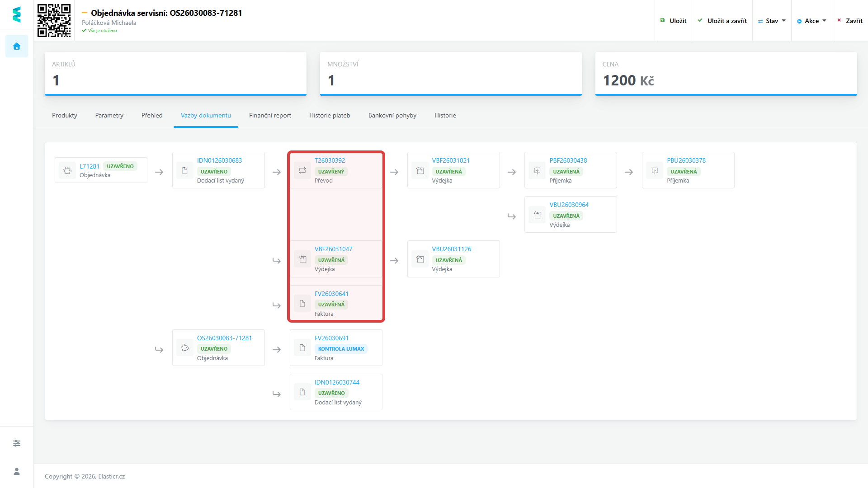Click the Artiklů summary card
Viewport: 868px width, 488px height.
(x=175, y=74)
